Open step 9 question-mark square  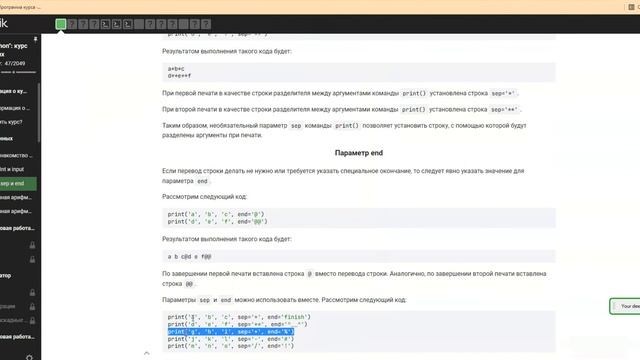click(150, 24)
